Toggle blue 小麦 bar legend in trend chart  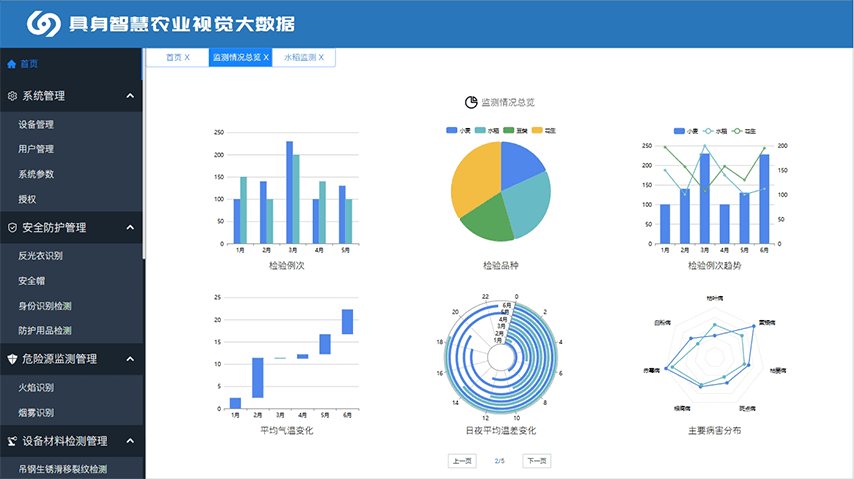coord(686,131)
